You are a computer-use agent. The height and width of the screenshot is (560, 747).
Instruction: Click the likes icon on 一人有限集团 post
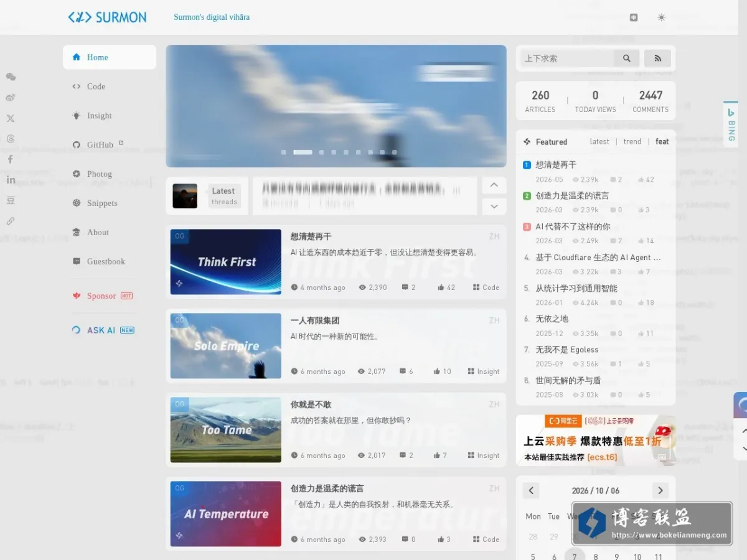(438, 371)
